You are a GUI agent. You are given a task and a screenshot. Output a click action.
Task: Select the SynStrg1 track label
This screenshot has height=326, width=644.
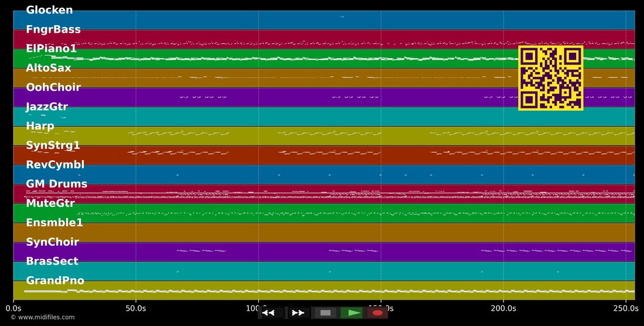pyautogui.click(x=53, y=145)
